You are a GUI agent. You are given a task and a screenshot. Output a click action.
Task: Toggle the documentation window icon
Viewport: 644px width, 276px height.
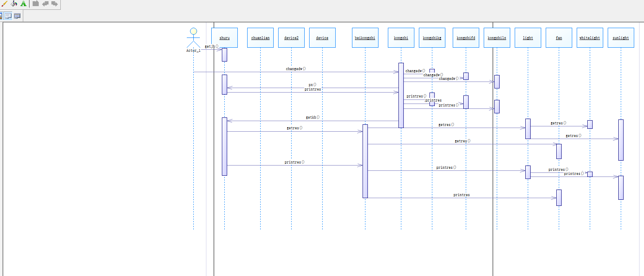point(8,16)
